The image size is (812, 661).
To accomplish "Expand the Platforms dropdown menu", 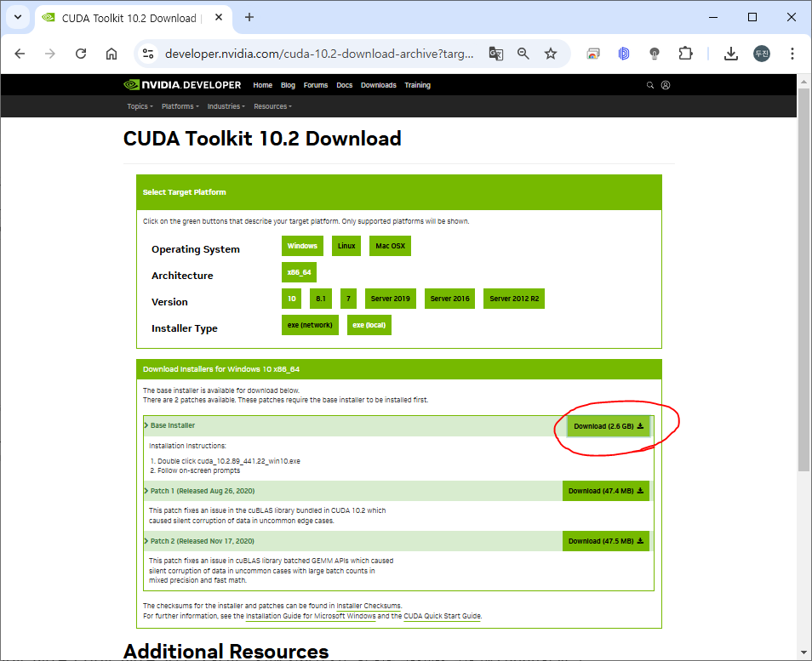I will point(180,106).
